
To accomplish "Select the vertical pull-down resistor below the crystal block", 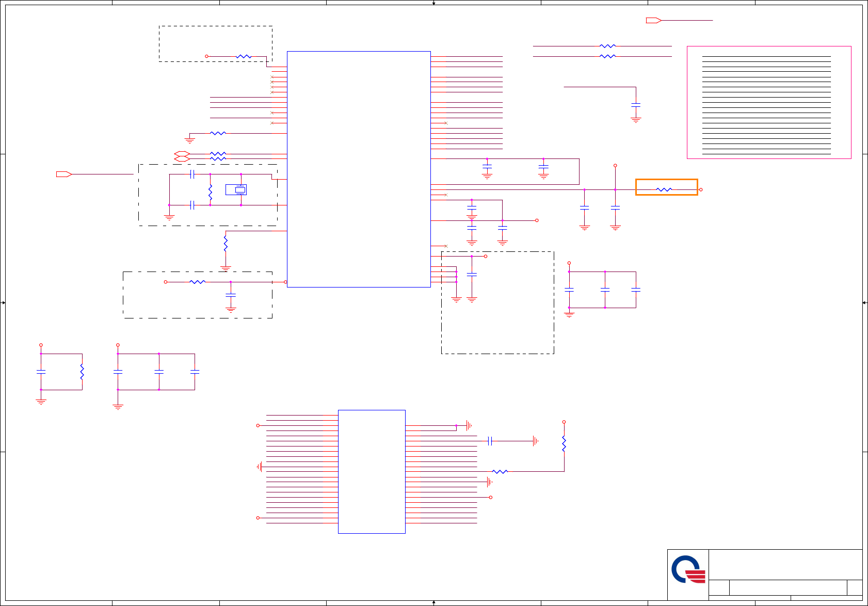I will [226, 244].
